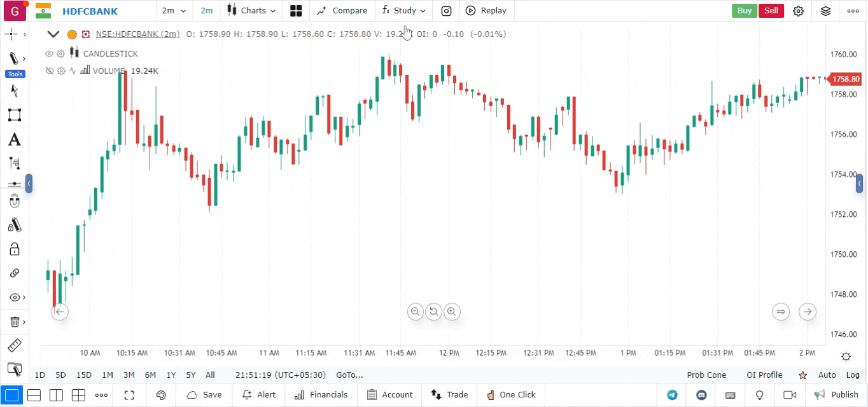
Task: Click the Discord icon in bottom bar
Action: pos(701,395)
